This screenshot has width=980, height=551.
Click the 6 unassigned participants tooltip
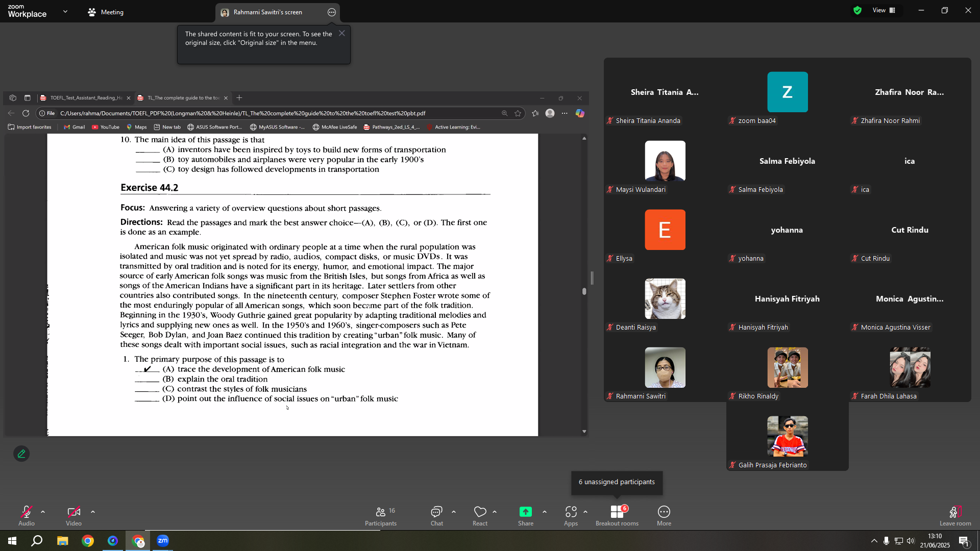617,482
